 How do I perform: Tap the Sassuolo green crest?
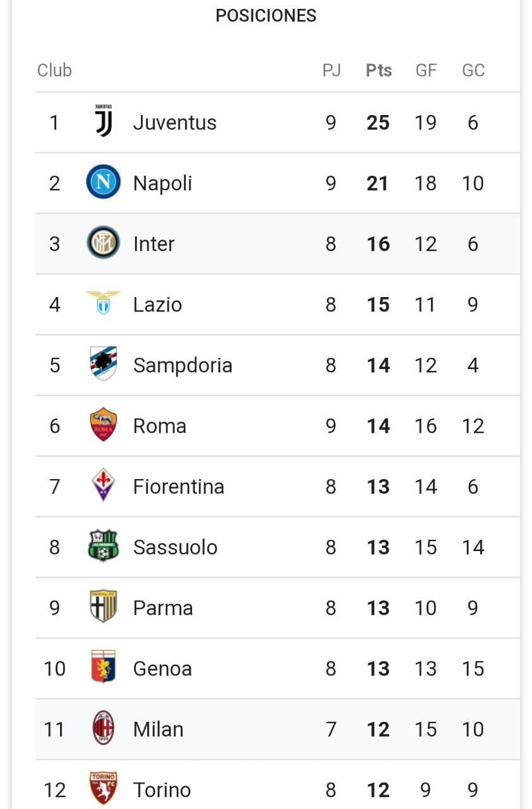coord(103,545)
